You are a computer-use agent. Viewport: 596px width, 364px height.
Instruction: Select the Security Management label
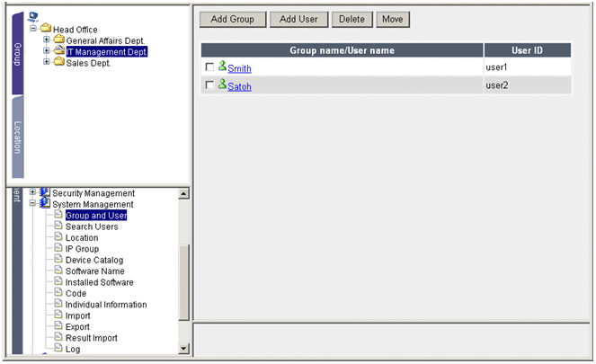[93, 193]
